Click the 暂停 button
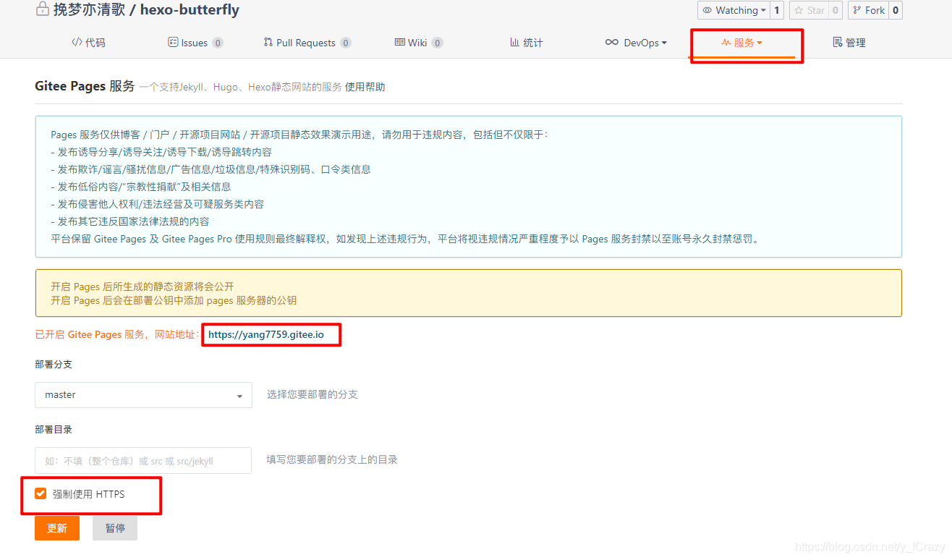This screenshot has width=952, height=560. (x=115, y=528)
